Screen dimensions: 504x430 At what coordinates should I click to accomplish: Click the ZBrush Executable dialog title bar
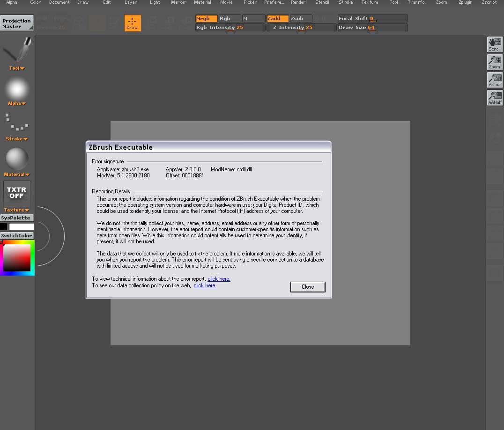pos(208,147)
